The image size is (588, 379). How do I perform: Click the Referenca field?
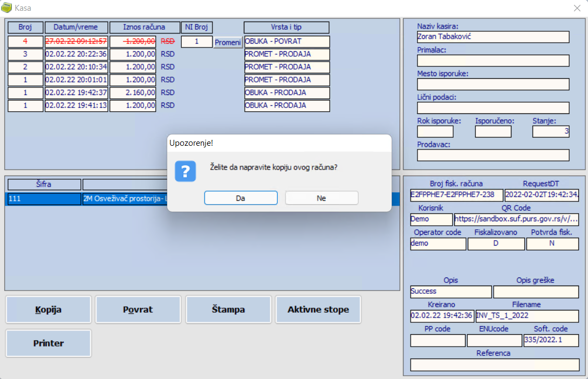point(495,365)
